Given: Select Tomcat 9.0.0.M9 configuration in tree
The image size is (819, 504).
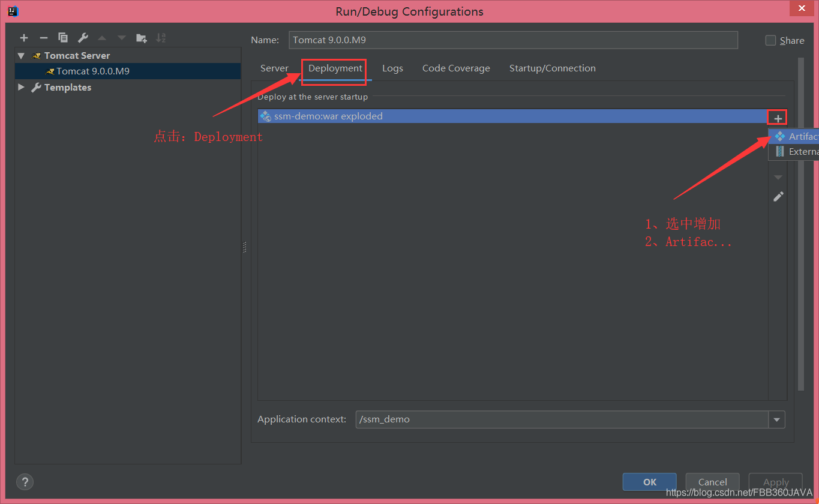Looking at the screenshot, I should coord(128,71).
